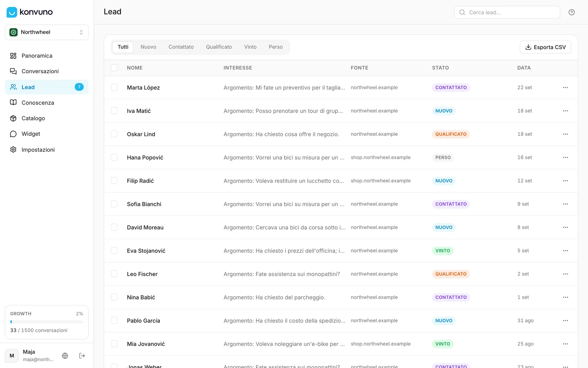Click the search magnifier icon
The height and width of the screenshot is (368, 588).
tap(462, 13)
